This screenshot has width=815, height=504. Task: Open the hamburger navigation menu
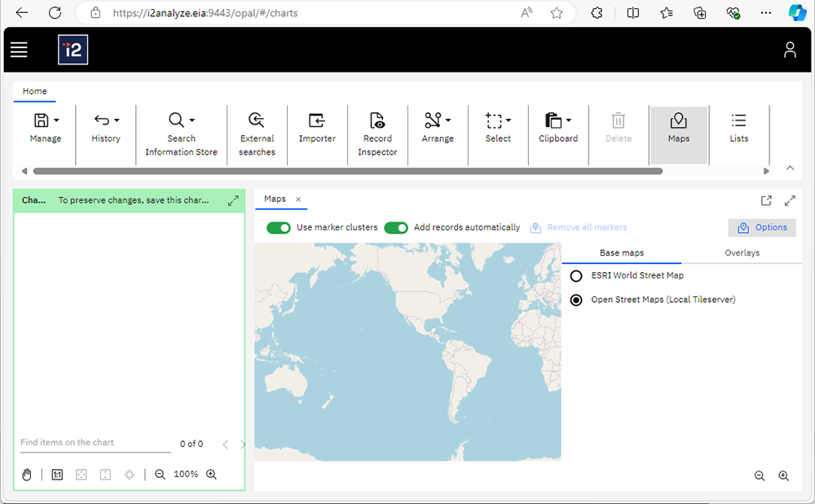coord(19,50)
